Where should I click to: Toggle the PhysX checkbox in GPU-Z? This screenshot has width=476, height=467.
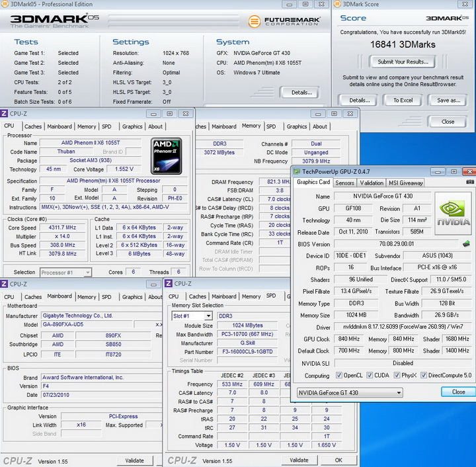click(x=397, y=375)
